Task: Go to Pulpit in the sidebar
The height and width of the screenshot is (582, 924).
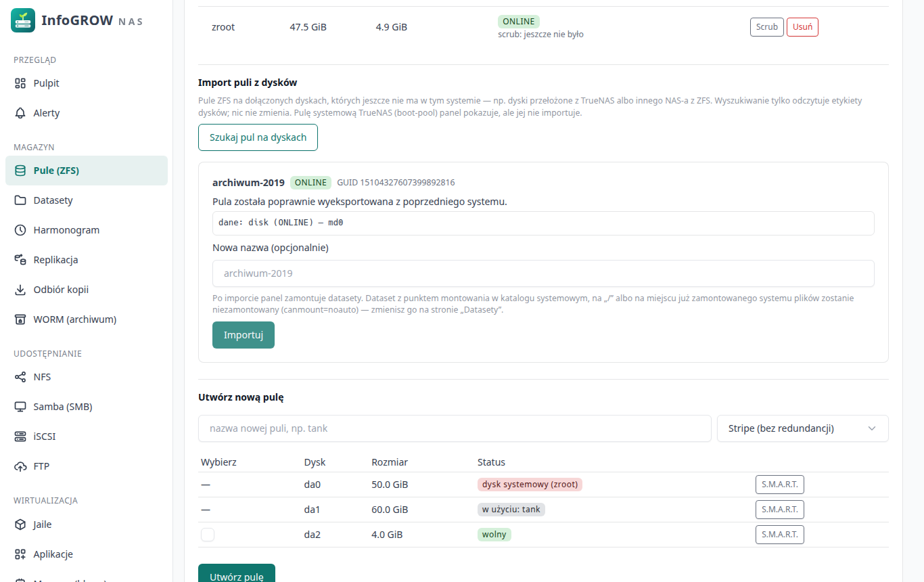Action: point(87,83)
